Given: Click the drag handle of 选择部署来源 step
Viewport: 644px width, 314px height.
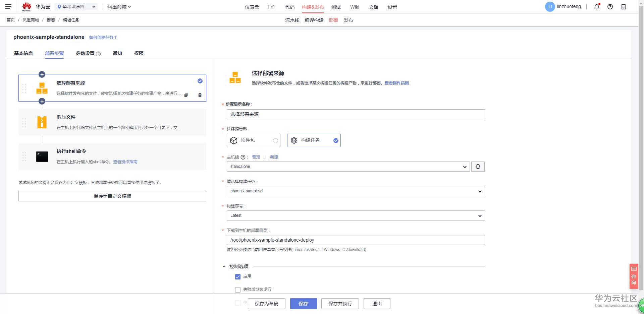Looking at the screenshot, I should point(24,88).
